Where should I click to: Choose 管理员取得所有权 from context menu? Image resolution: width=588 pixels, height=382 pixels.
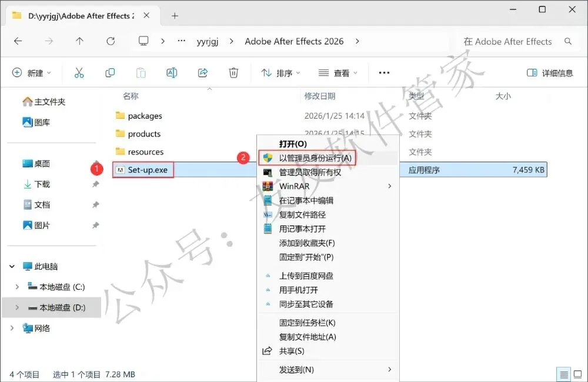tap(328, 172)
